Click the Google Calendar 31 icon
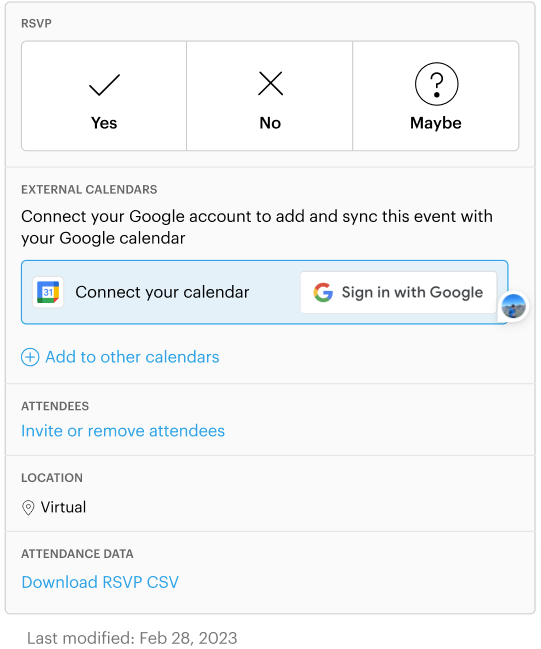The height and width of the screenshot is (649, 541). (48, 292)
